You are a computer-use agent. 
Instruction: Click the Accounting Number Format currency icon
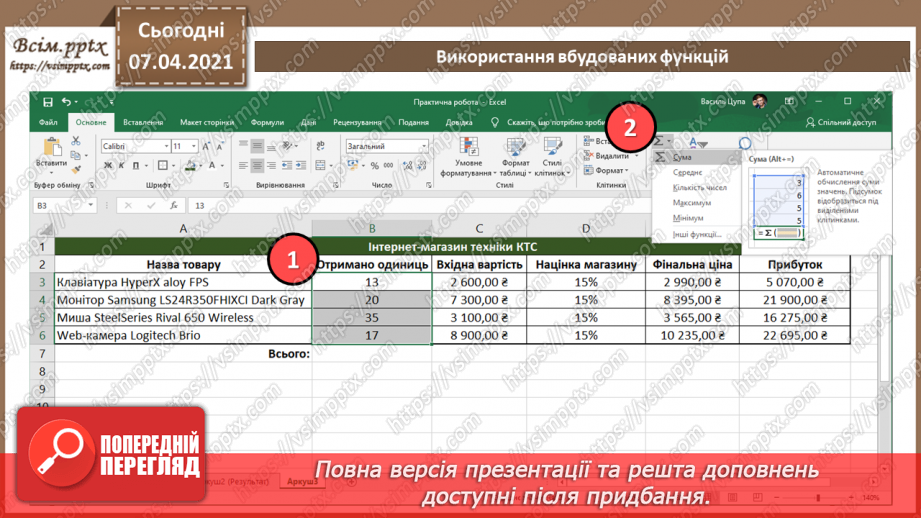(352, 166)
